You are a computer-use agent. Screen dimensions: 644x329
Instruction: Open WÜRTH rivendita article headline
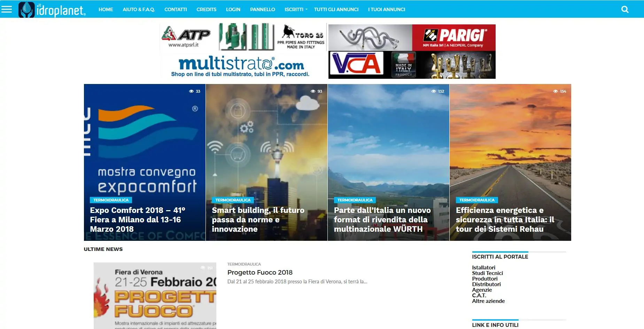tap(382, 220)
